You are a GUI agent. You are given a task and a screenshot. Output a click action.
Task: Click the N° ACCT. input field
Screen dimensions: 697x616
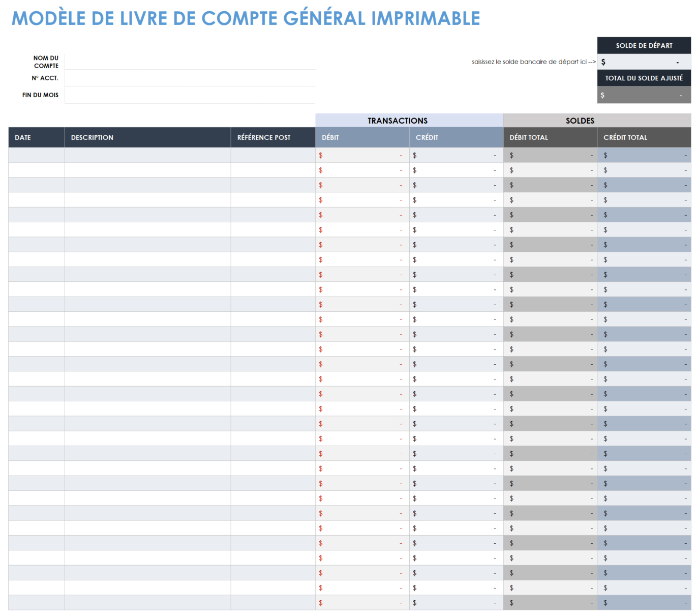pyautogui.click(x=190, y=78)
